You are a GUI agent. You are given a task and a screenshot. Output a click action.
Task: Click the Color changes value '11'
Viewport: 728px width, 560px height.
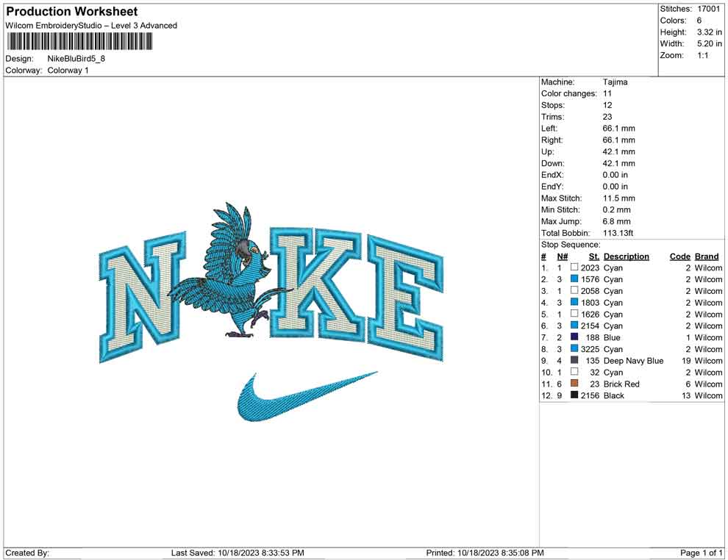607,93
